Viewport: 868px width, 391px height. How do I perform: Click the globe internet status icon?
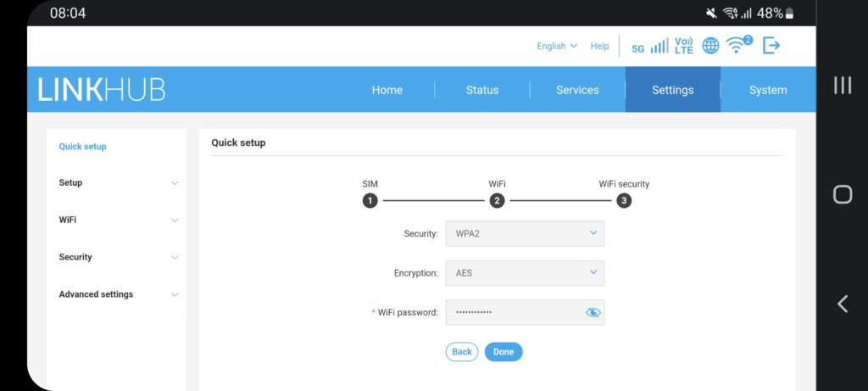(x=710, y=46)
